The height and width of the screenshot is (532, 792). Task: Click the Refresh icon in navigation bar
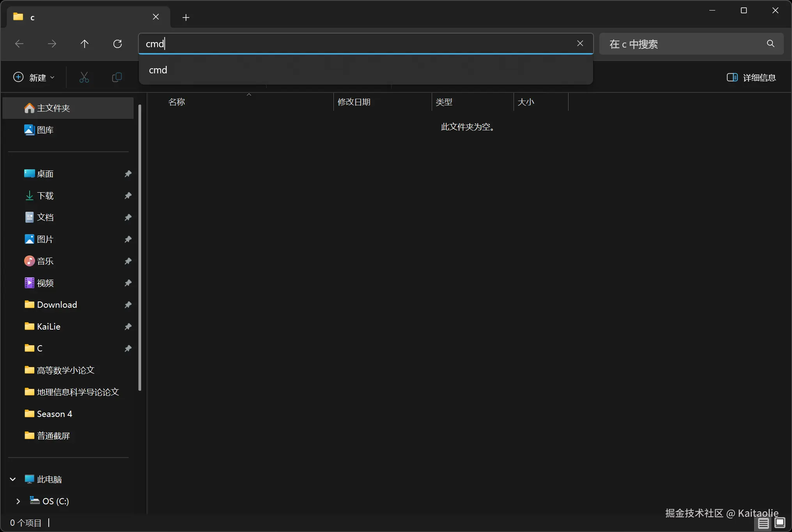(117, 44)
